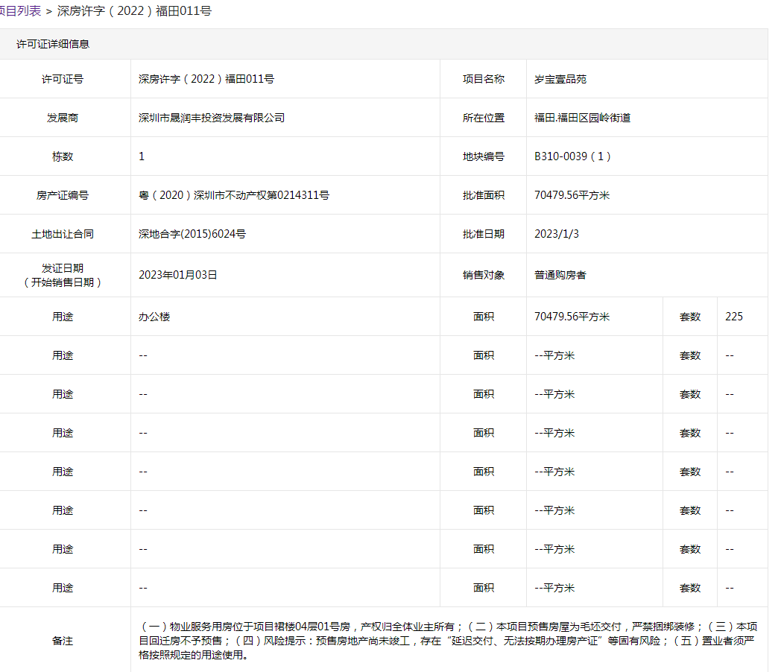
Task: Select the sales target 普通购房者
Action: (560, 275)
